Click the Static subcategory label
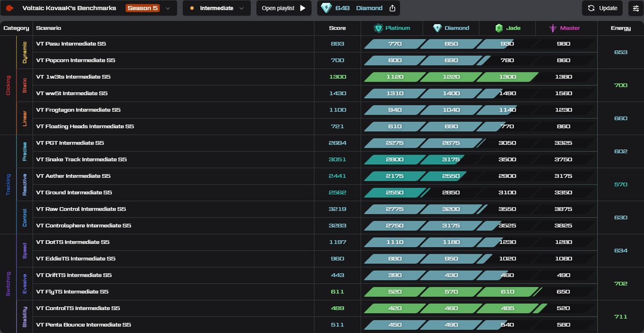The width and height of the screenshot is (644, 333). [25, 85]
